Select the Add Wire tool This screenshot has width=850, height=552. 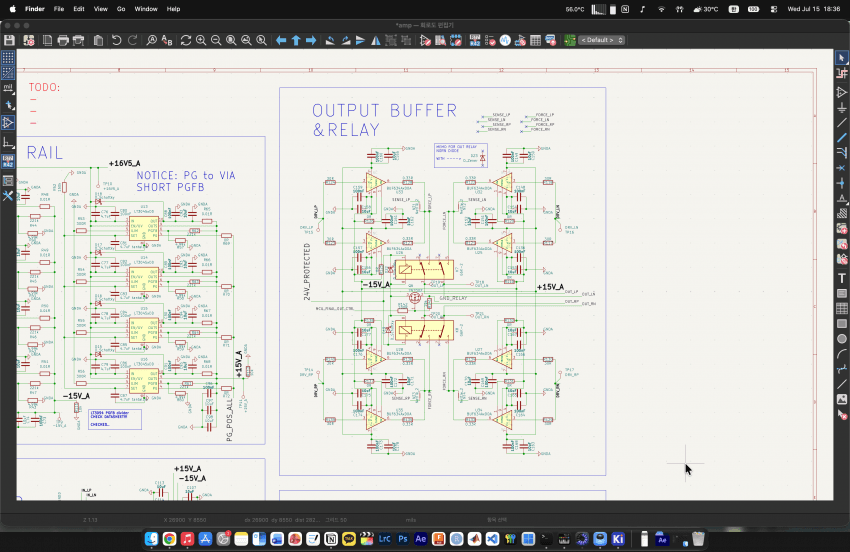[x=841, y=123]
